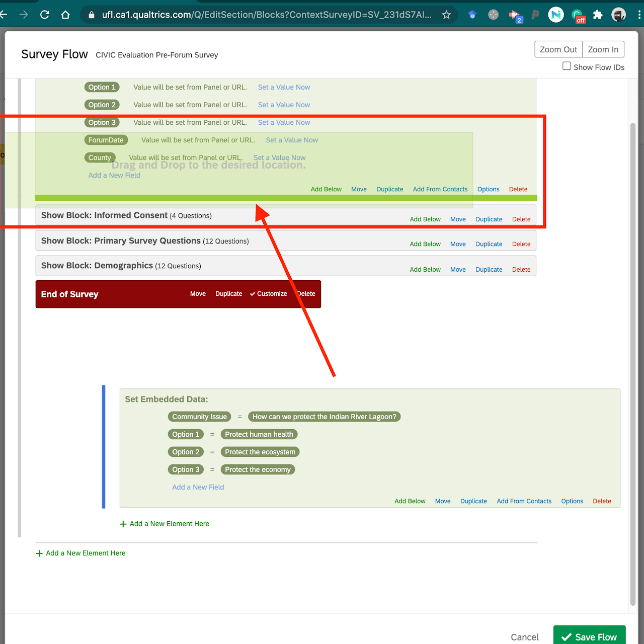The image size is (644, 644).
Task: Reload the page with the browser refresh icon
Action: (45, 15)
